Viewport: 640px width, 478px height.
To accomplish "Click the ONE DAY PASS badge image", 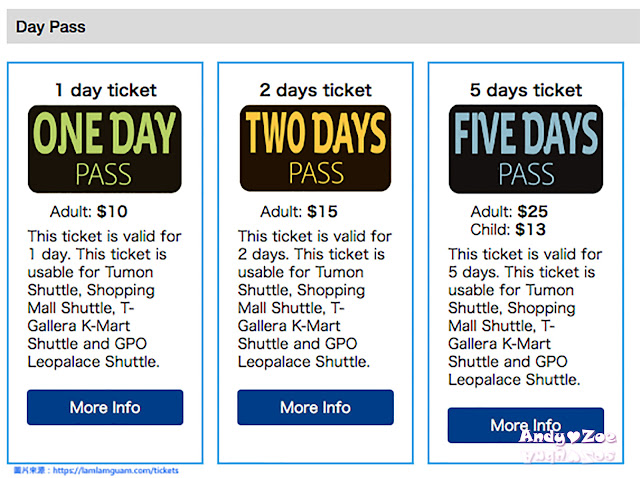I will coord(105,149).
